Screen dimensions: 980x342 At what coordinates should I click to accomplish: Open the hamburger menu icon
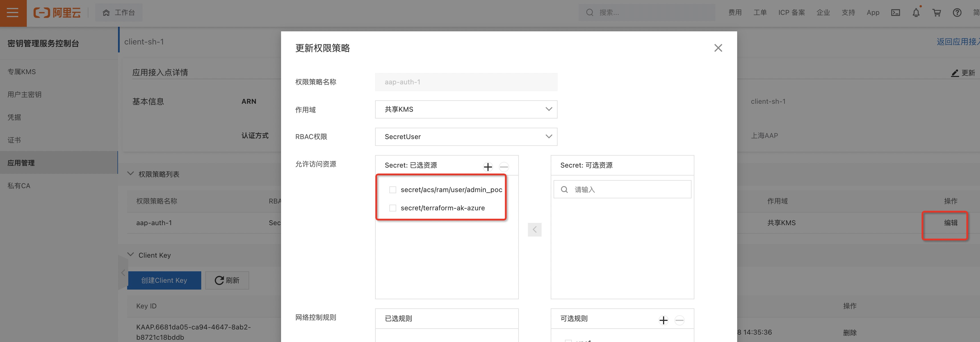pos(13,13)
